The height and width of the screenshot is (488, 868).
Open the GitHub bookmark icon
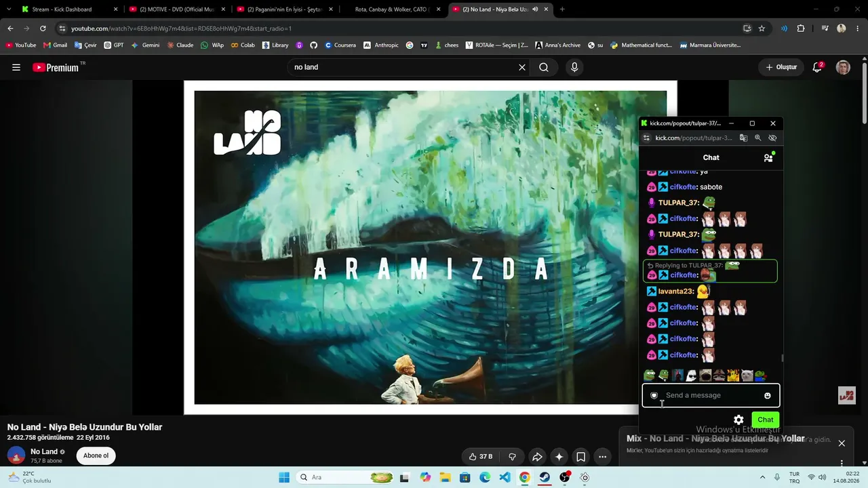[313, 45]
